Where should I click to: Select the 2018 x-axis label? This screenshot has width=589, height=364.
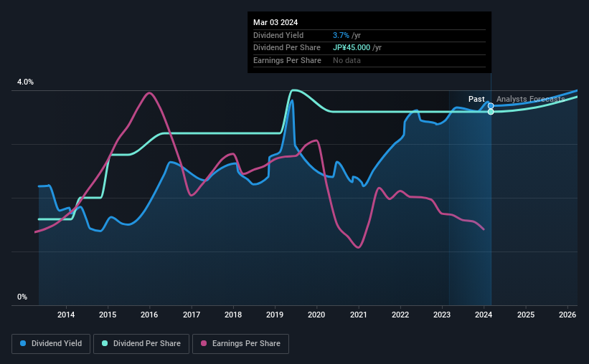[233, 315]
